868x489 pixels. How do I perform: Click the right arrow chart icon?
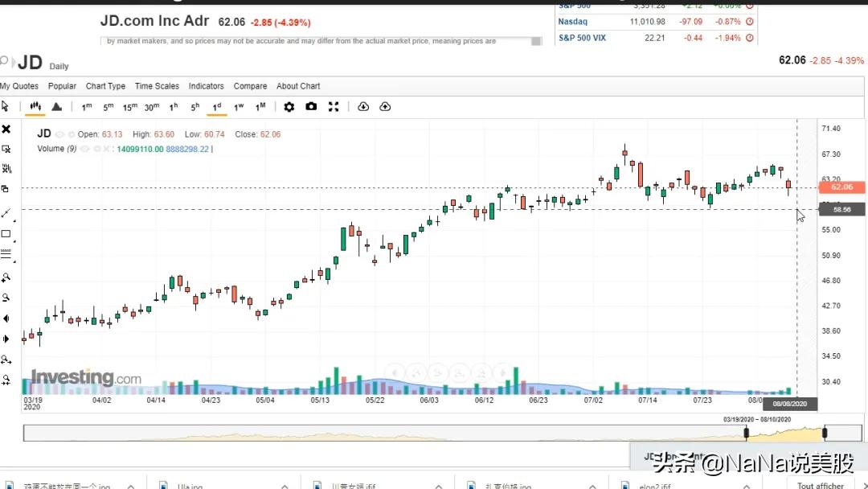[6, 339]
